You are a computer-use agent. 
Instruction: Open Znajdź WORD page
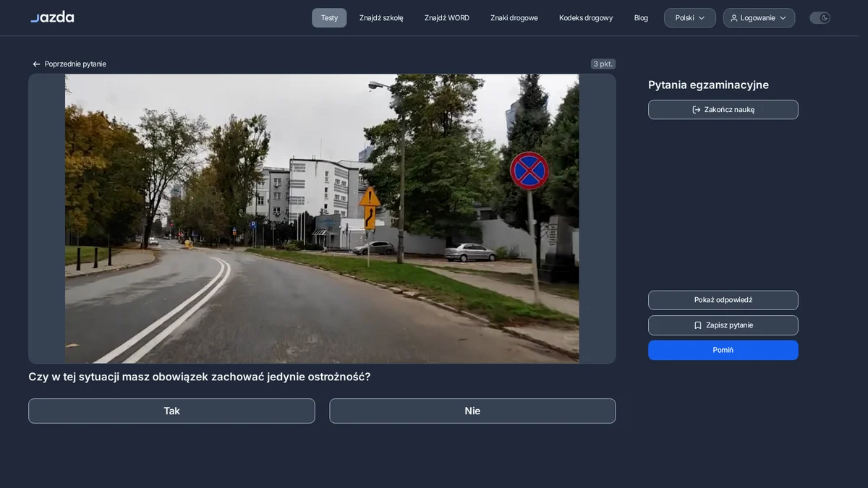pyautogui.click(x=447, y=18)
